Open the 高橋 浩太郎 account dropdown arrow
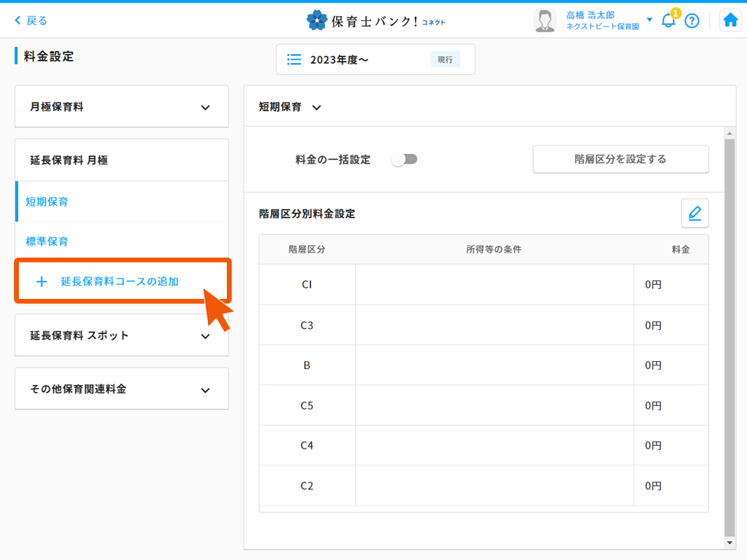Screen dimensions: 747x560 (650, 20)
